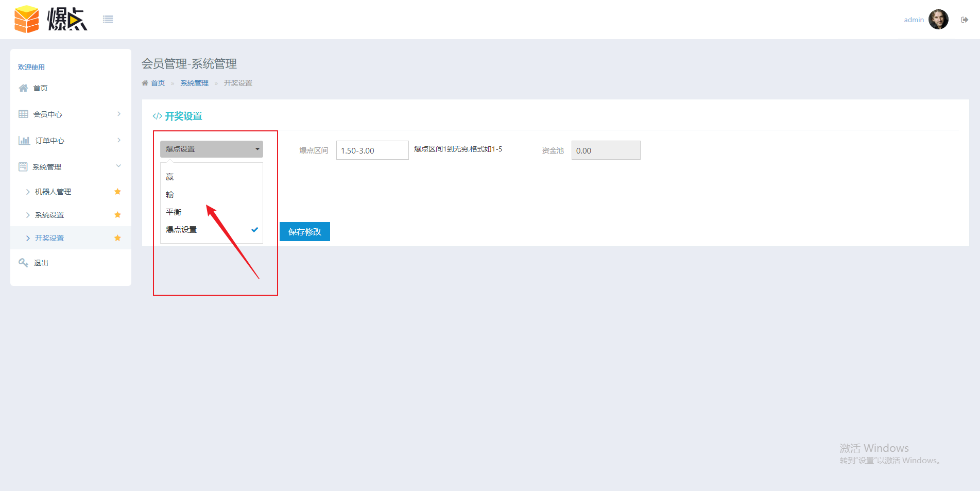The height and width of the screenshot is (491, 980).
Task: Click star next to 开奖设置
Action: pos(117,238)
